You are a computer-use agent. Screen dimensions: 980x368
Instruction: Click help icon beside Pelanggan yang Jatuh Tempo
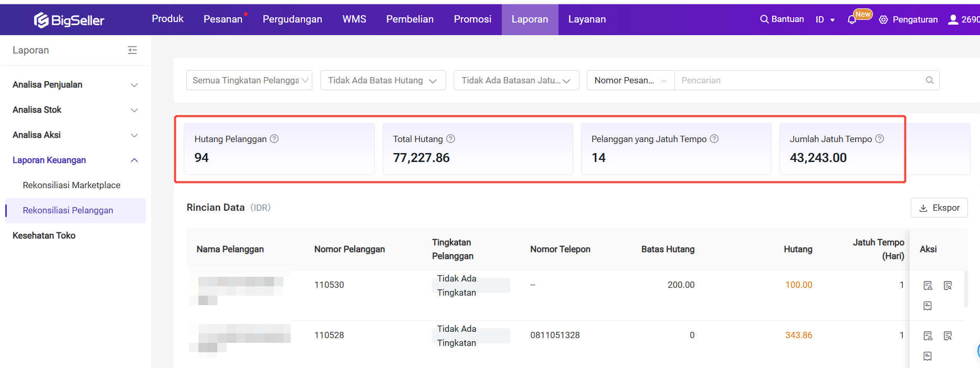714,139
